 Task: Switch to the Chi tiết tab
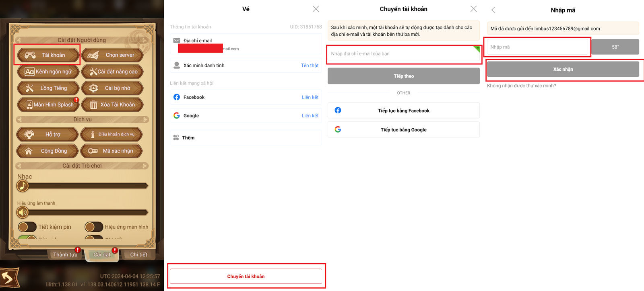point(138,254)
